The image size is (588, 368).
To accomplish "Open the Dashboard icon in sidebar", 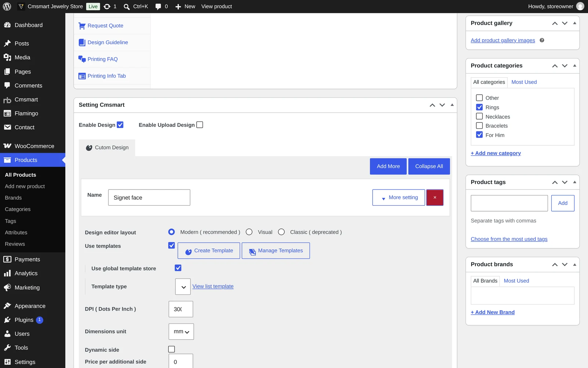I will point(7,25).
